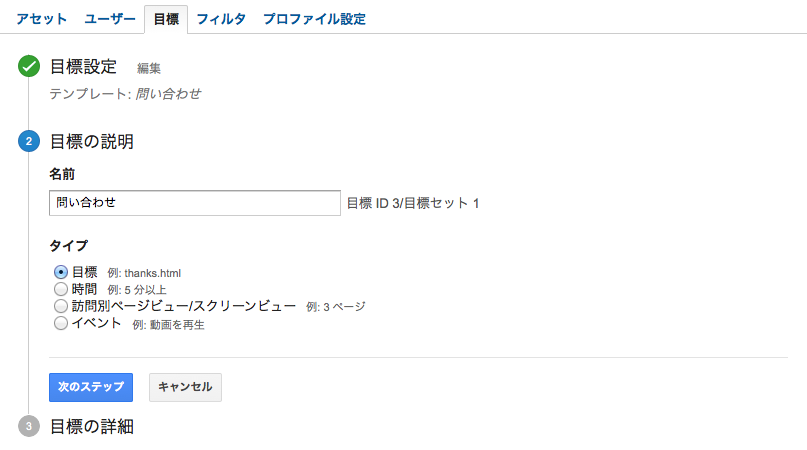Click the blue step 2 circle icon
Screen dimensions: 807x450
click(x=29, y=142)
